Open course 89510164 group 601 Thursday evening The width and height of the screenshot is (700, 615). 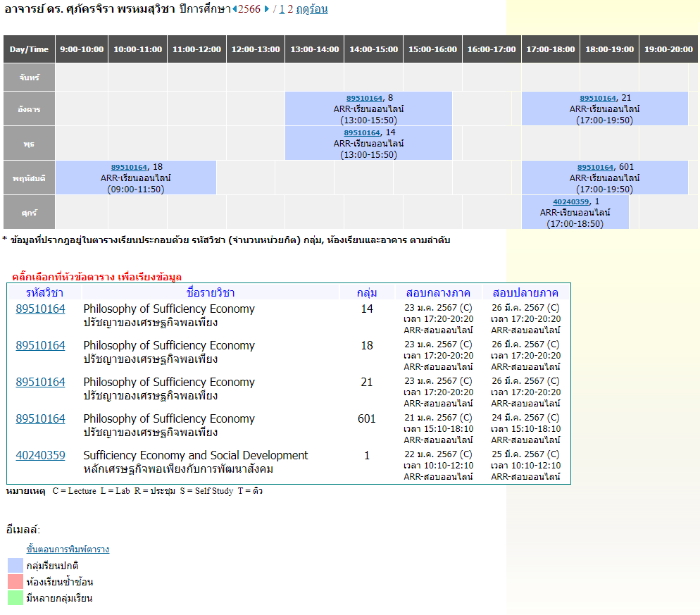(x=596, y=168)
